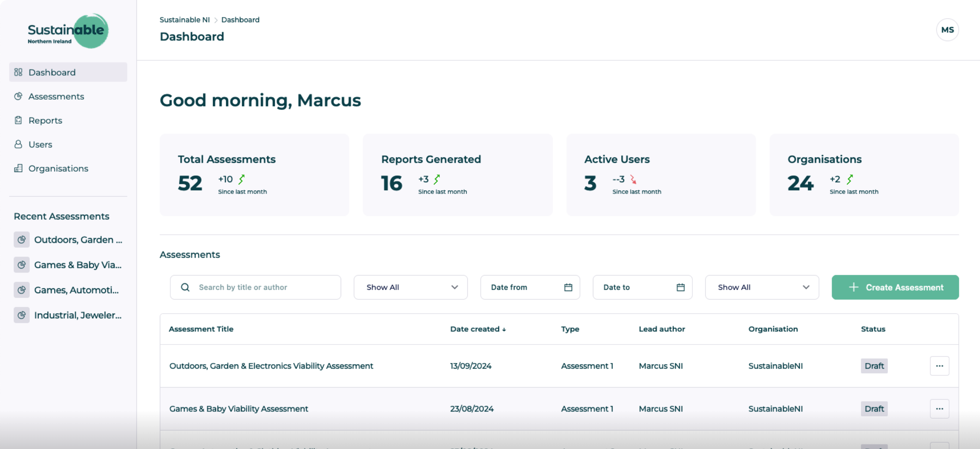Open options menu for Games & Baby row
This screenshot has height=449, width=980.
tap(939, 409)
